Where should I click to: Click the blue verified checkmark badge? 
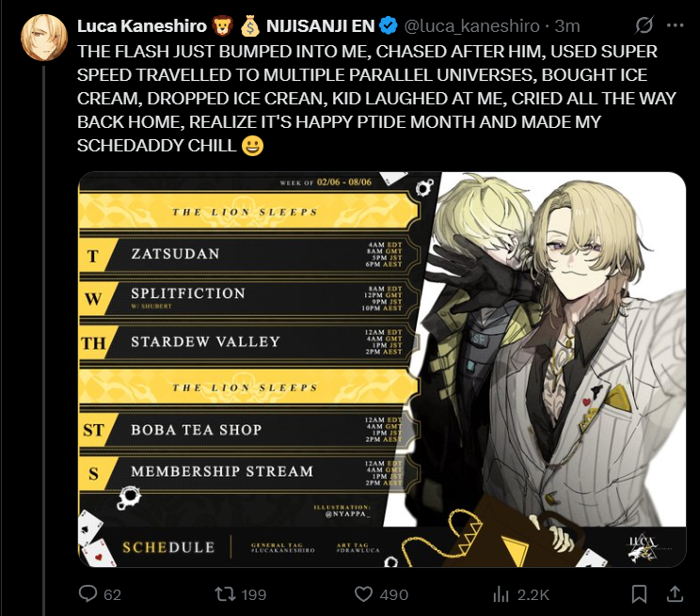tap(389, 25)
